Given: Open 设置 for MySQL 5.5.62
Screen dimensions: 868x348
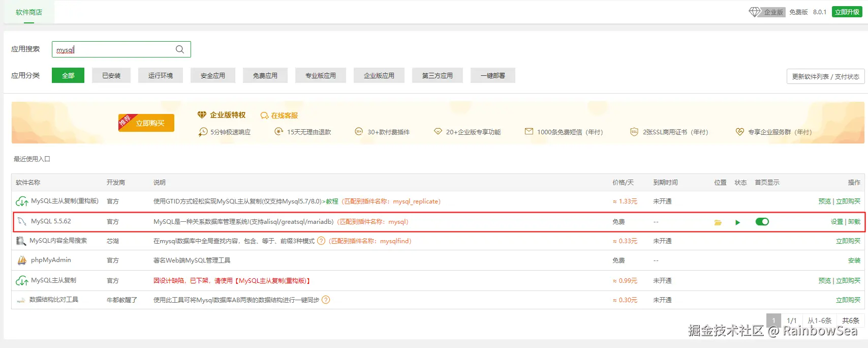Looking at the screenshot, I should point(837,222).
